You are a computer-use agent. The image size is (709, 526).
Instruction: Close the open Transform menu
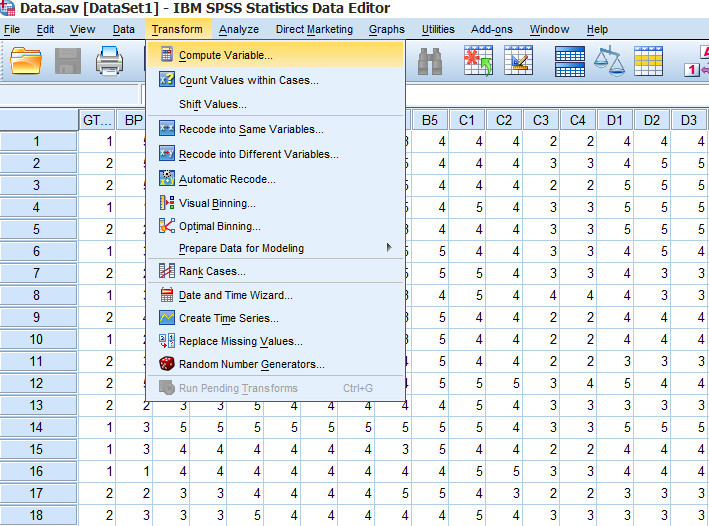tap(177, 29)
